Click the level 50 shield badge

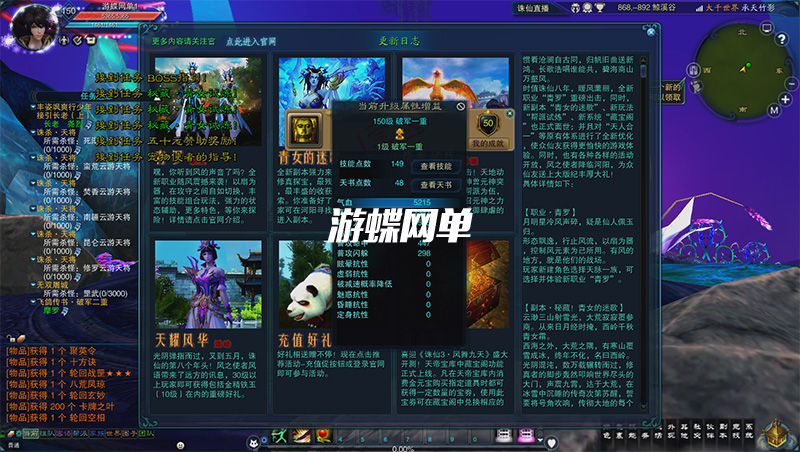(488, 123)
